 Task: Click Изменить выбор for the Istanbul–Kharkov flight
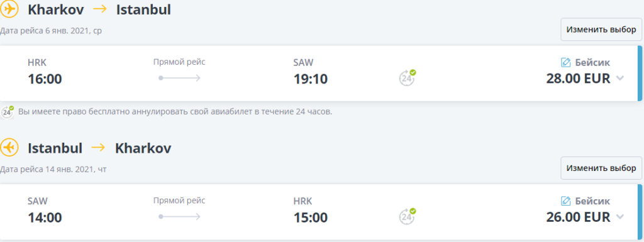(601, 168)
